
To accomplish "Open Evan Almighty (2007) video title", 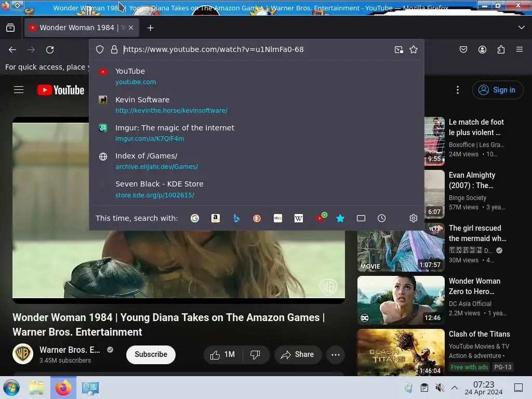I will [x=472, y=180].
